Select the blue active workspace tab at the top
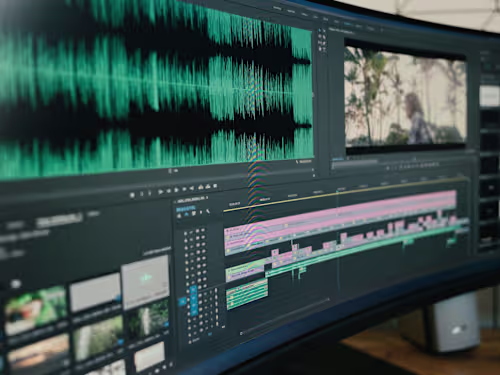Image resolution: width=500 pixels, height=375 pixels. point(348,24)
